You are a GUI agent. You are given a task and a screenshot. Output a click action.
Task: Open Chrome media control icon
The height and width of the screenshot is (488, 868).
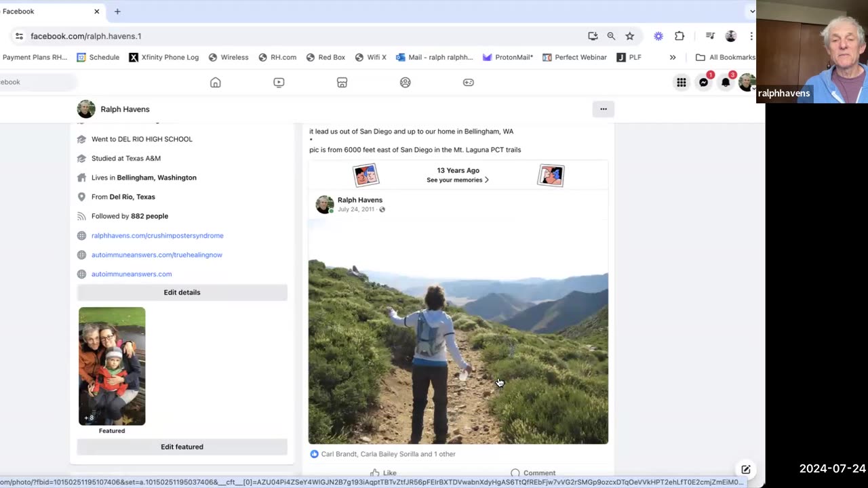(710, 36)
